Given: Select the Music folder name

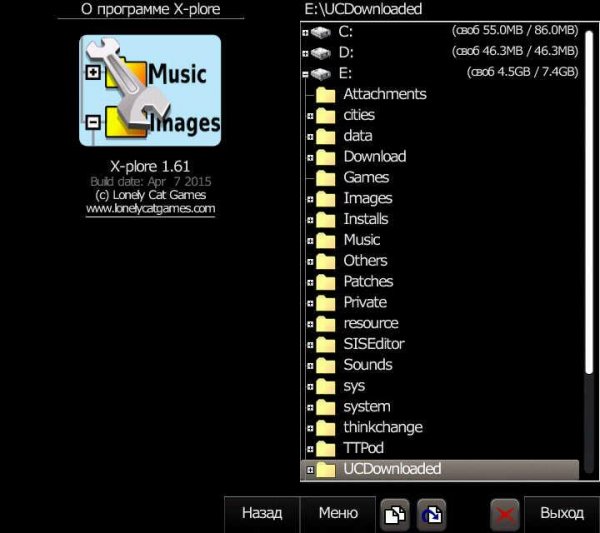Looking at the screenshot, I should [x=362, y=240].
